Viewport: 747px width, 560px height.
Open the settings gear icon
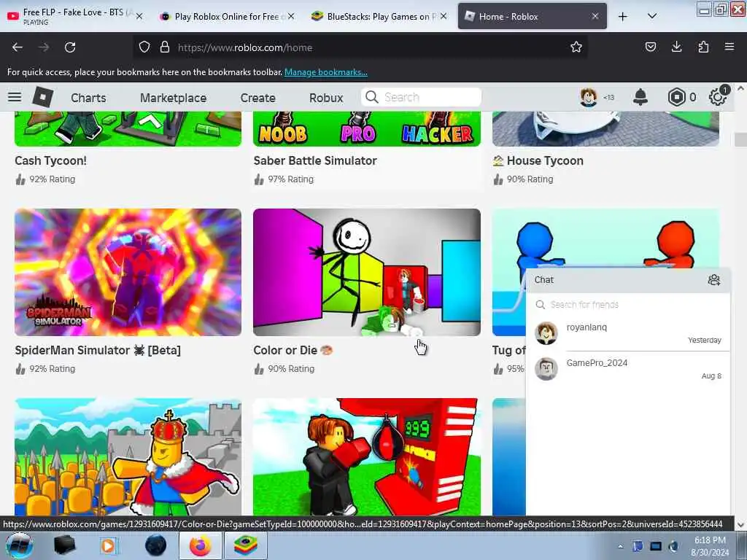tap(718, 97)
